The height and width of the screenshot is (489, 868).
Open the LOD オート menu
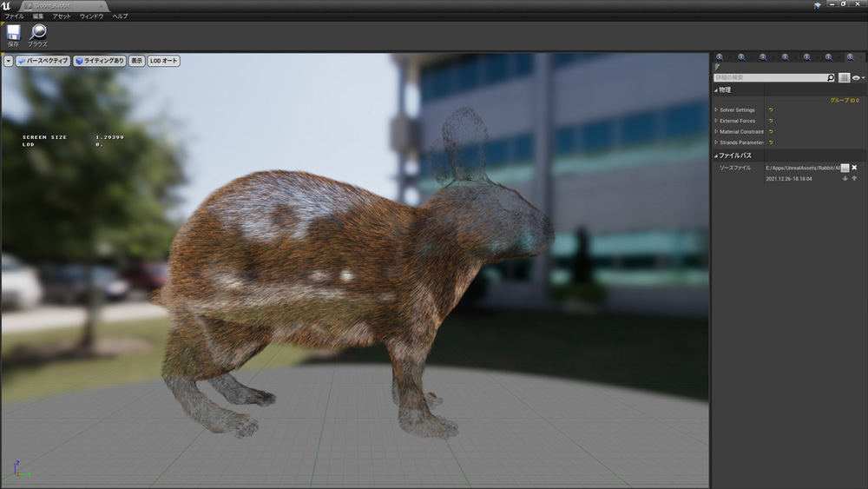coord(164,61)
